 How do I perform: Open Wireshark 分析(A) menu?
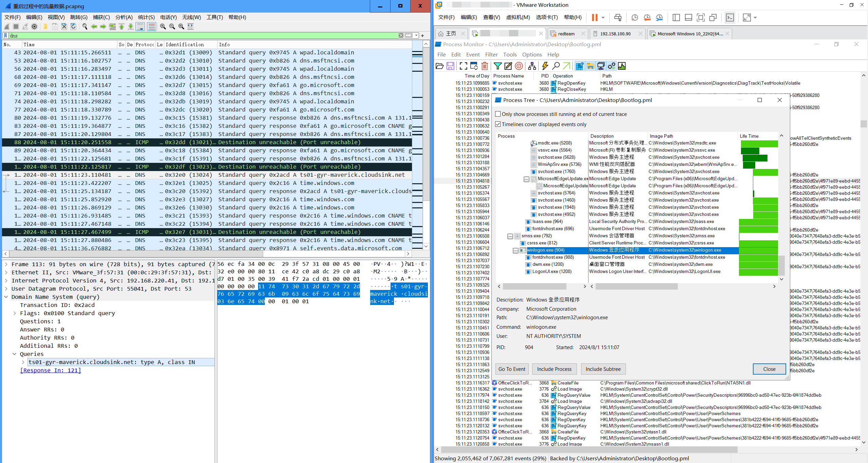click(124, 17)
